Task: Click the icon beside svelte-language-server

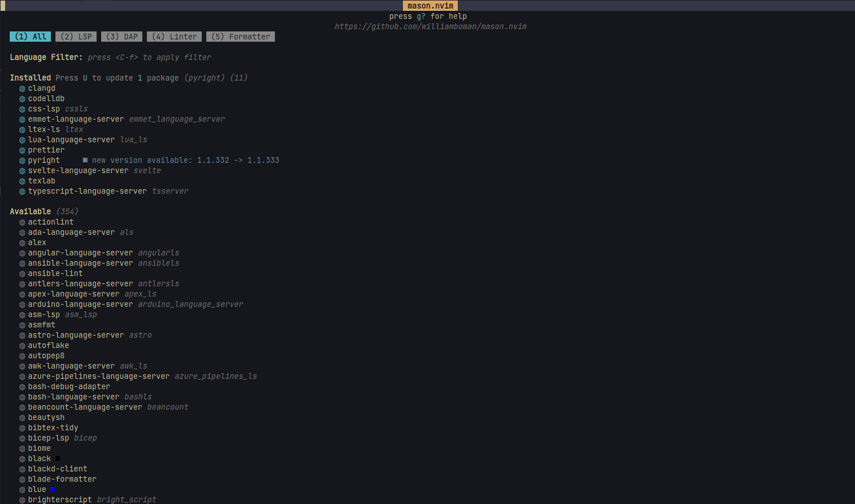Action: 22,171
